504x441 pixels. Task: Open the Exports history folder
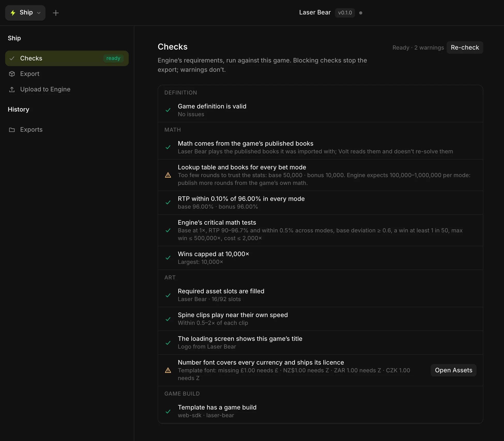67,130
